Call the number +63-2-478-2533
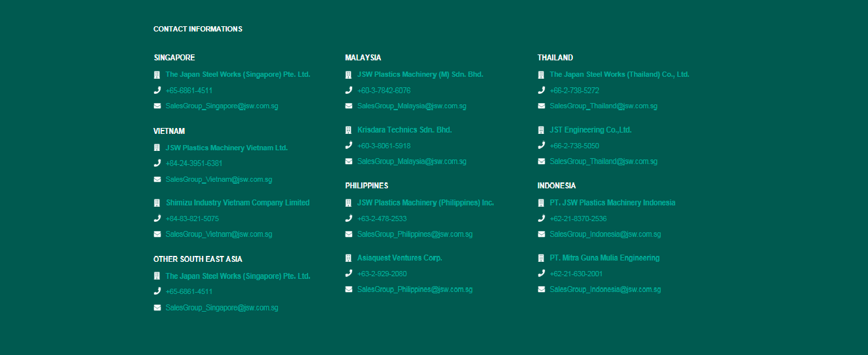 pyautogui.click(x=382, y=219)
